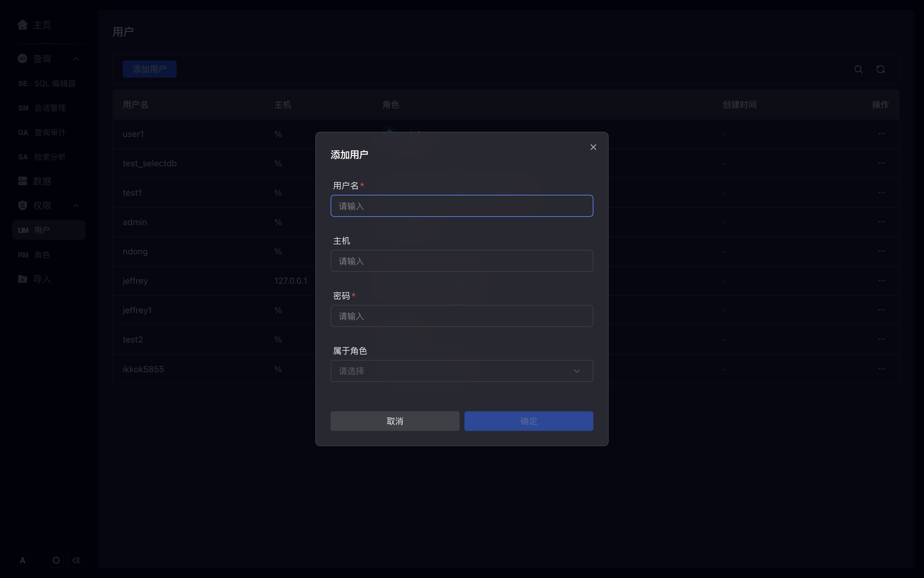Open SQL 编辑器 menu item
Screen dimensions: 924x578
click(x=49, y=83)
